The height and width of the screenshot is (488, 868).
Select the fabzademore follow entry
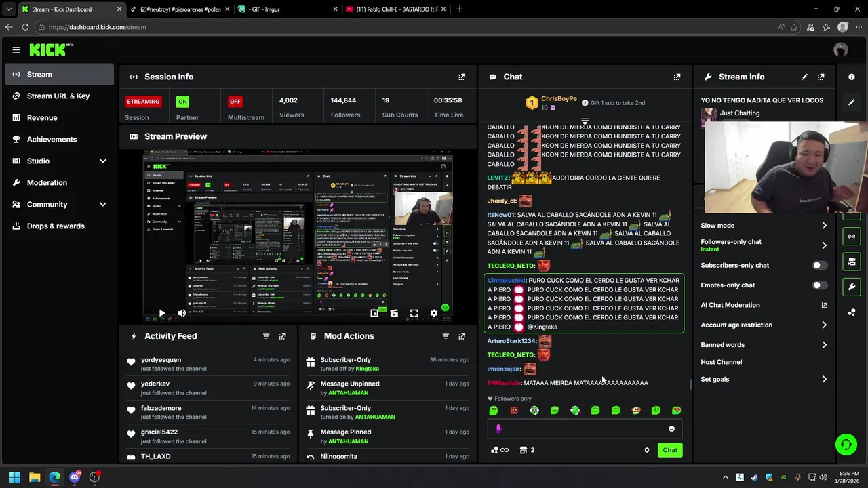tap(209, 413)
